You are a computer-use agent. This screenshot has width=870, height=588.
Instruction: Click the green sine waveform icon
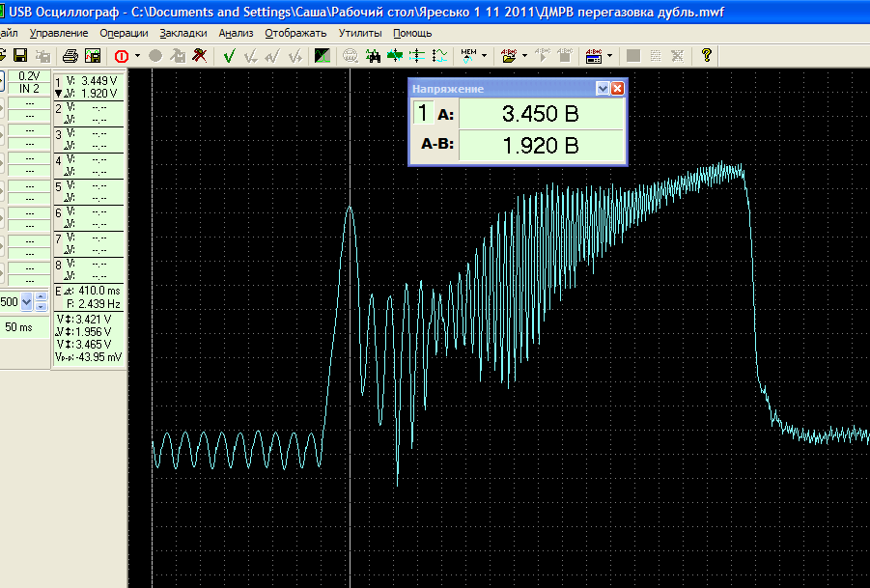coord(439,55)
